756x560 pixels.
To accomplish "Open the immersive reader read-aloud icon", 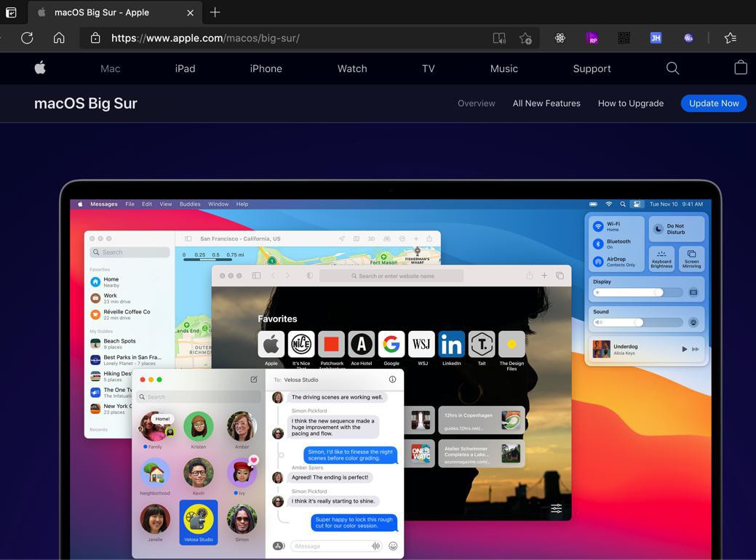I will pos(499,38).
